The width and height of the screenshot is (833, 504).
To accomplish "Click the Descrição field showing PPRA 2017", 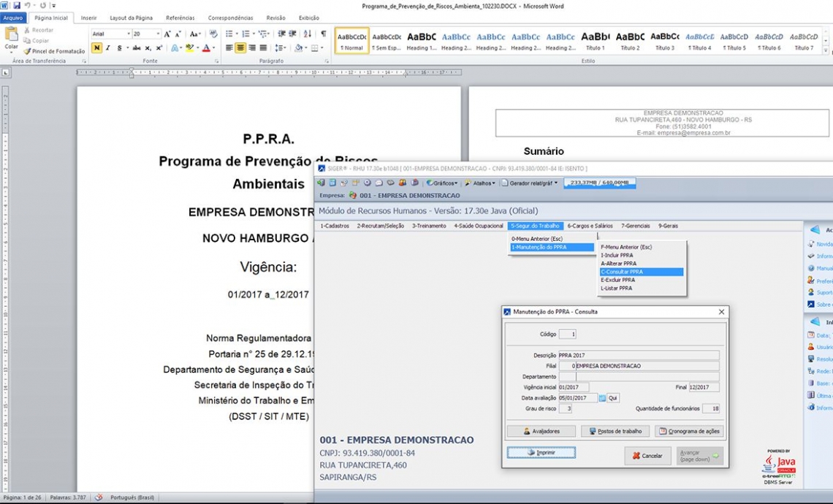I will [x=639, y=355].
